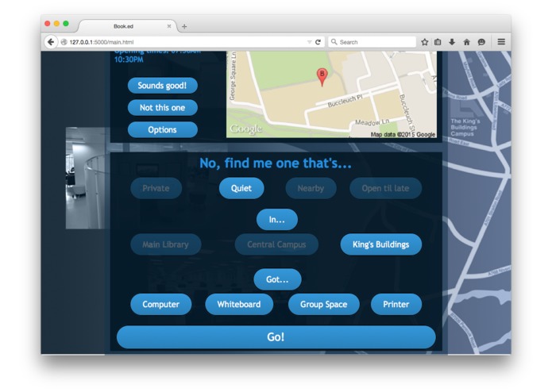Open the Options button

point(162,129)
